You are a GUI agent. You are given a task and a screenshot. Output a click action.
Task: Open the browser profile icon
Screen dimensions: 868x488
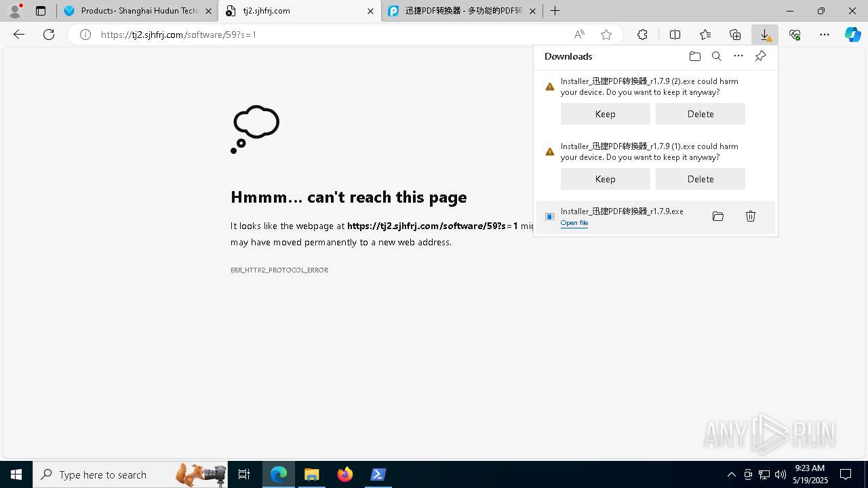(15, 11)
